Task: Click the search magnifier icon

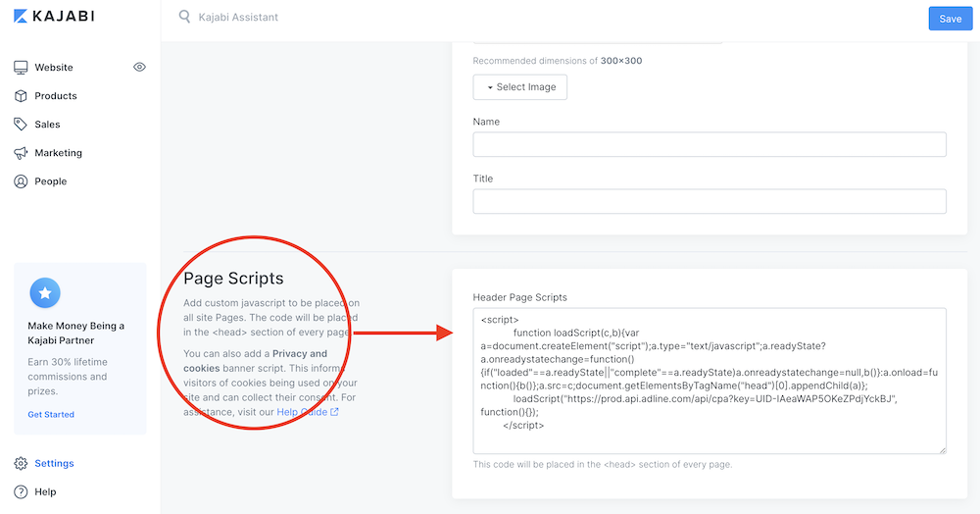Action: [x=184, y=17]
